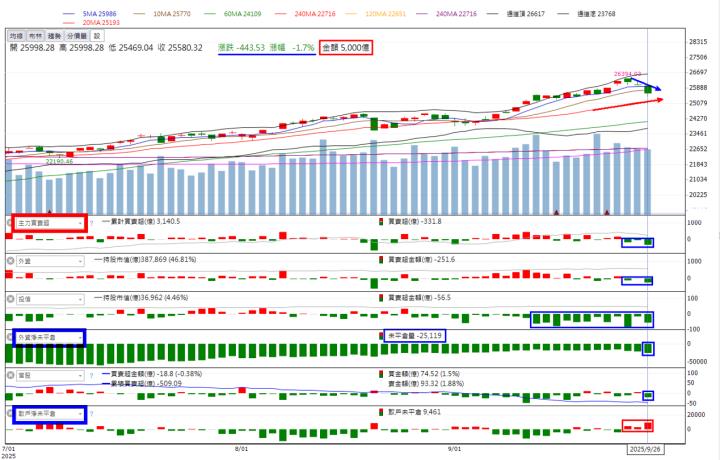The width and height of the screenshot is (720, 460).
Task: Close the 主力買賣超 indicator panel
Action: pos(11,222)
